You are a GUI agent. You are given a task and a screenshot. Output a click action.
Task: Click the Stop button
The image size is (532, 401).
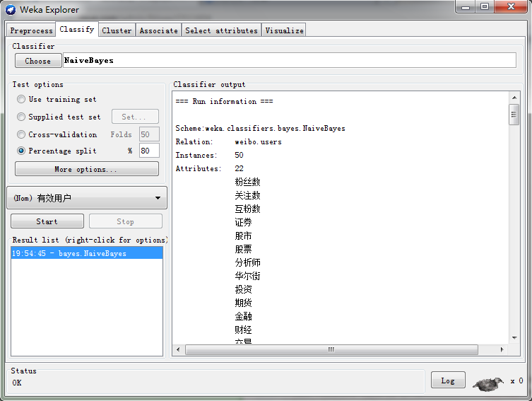click(126, 221)
